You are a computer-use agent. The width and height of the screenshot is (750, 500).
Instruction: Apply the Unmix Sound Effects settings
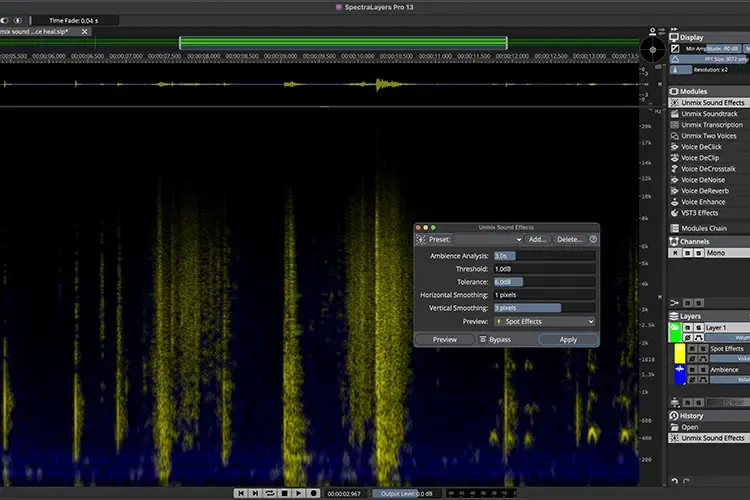[x=568, y=339]
